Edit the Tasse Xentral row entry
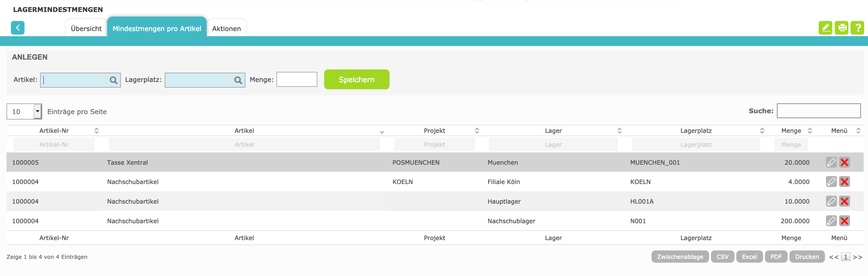 pyautogui.click(x=831, y=162)
